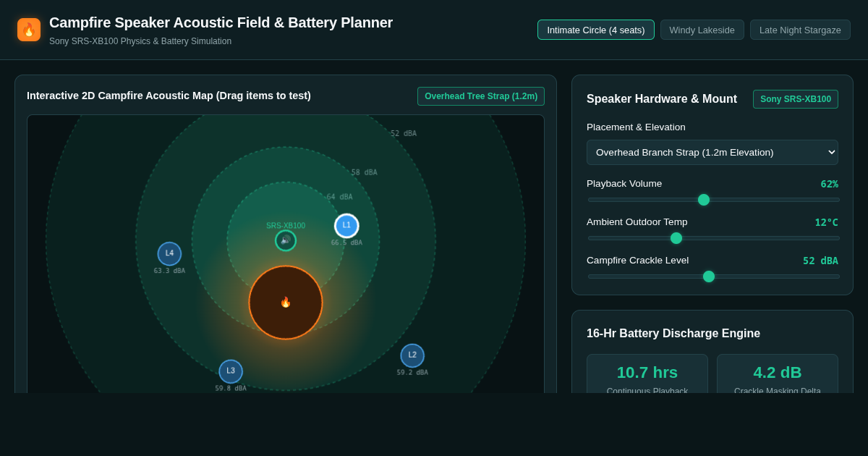Adjust the Playback Volume slider

pos(713,200)
